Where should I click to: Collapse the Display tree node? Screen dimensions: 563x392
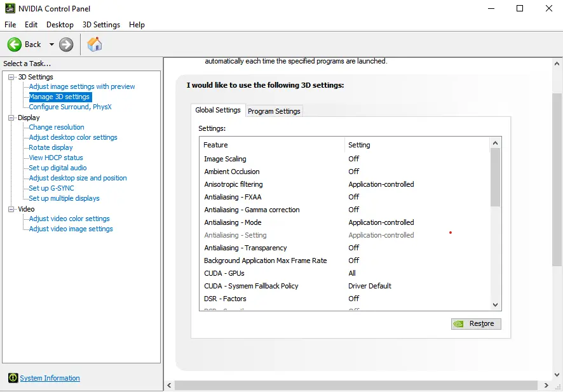coord(11,118)
